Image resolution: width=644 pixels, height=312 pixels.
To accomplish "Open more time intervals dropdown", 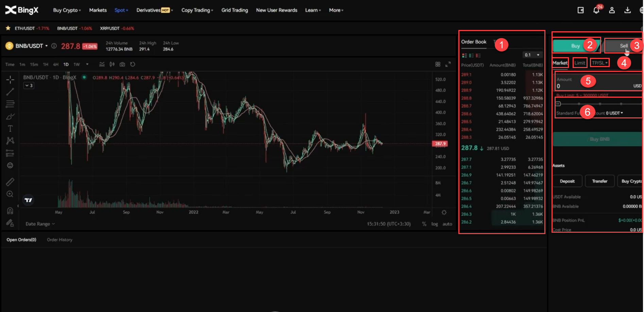I will tap(87, 64).
